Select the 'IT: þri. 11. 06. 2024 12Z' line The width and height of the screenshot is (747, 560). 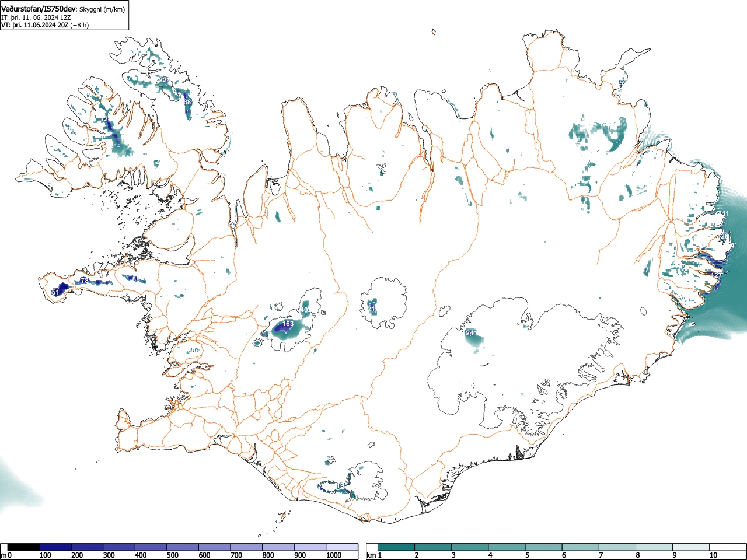37,17
